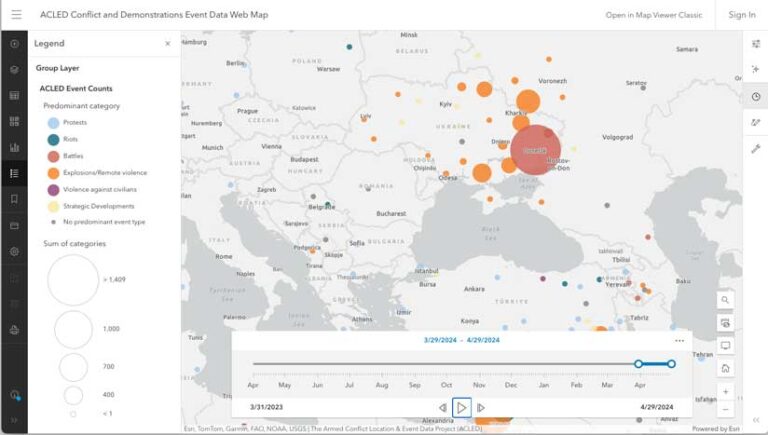Expand the left toolbar with double chevron
This screenshot has width=768, height=435.
[x=14, y=420]
